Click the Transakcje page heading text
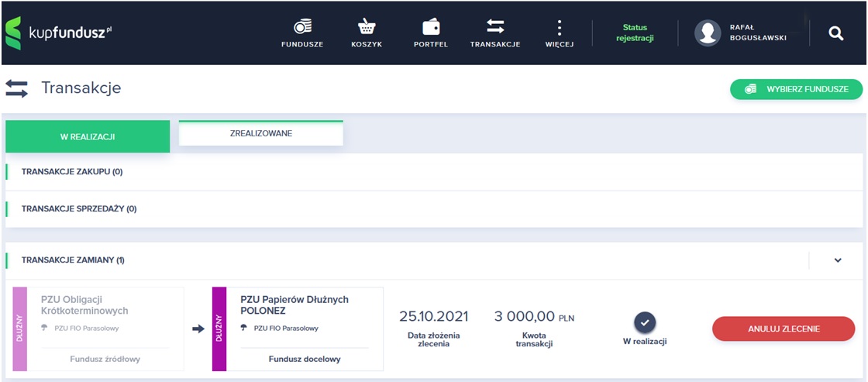 81,88
